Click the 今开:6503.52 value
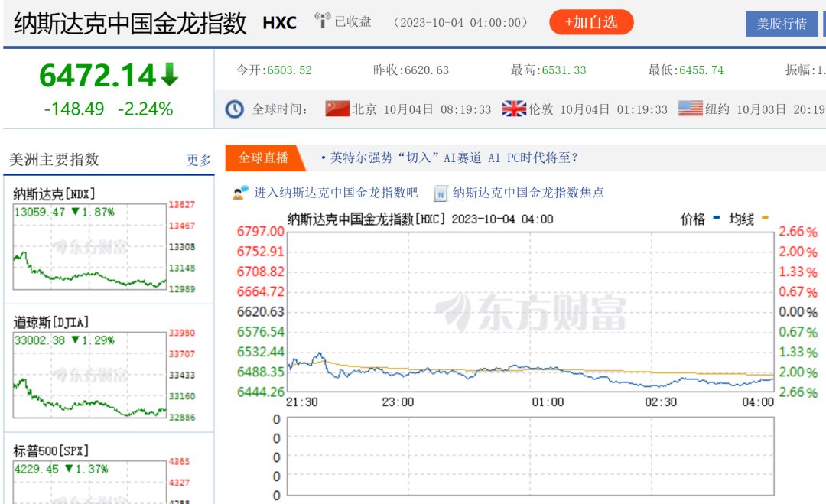Image resolution: width=826 pixels, height=504 pixels. [x=289, y=70]
